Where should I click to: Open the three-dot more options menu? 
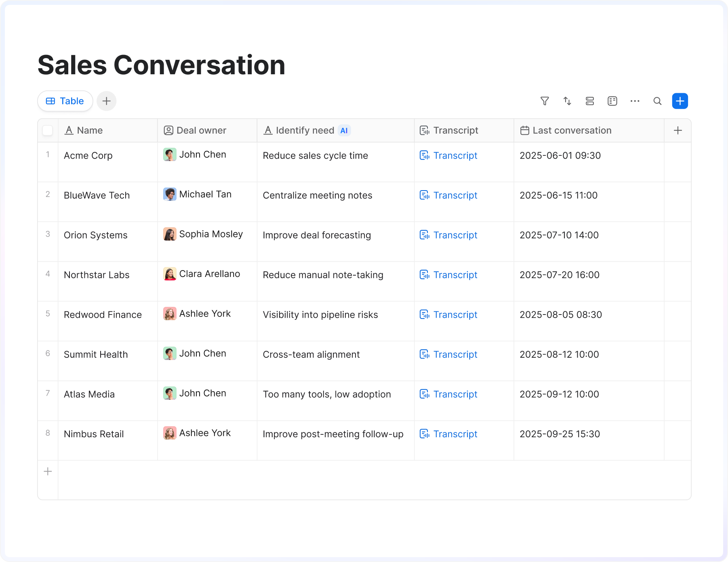pos(635,101)
